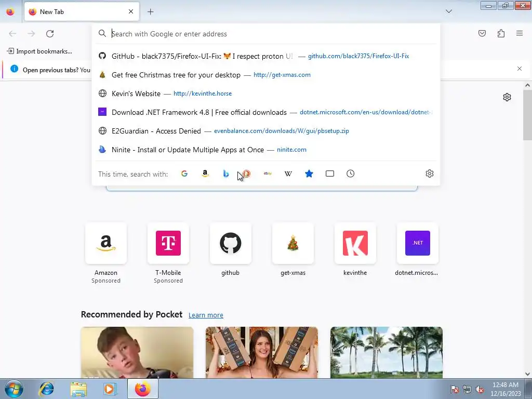Open the Firefox View icon by the tab
The width and height of the screenshot is (532, 399).
tap(10, 12)
